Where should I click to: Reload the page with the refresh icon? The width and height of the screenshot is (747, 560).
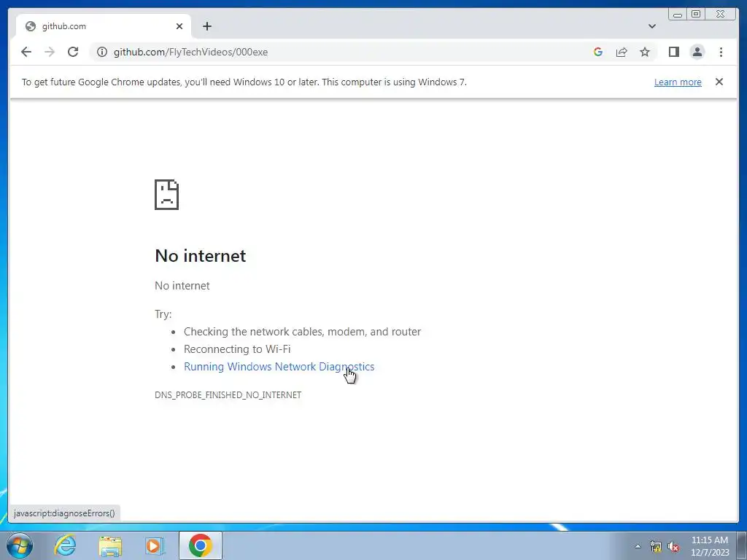coord(73,52)
